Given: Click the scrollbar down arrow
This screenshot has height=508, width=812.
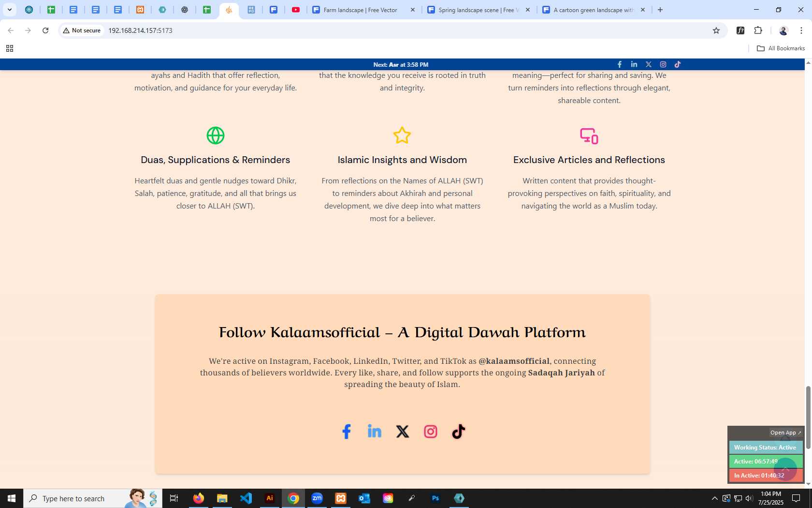Looking at the screenshot, I should (808, 484).
